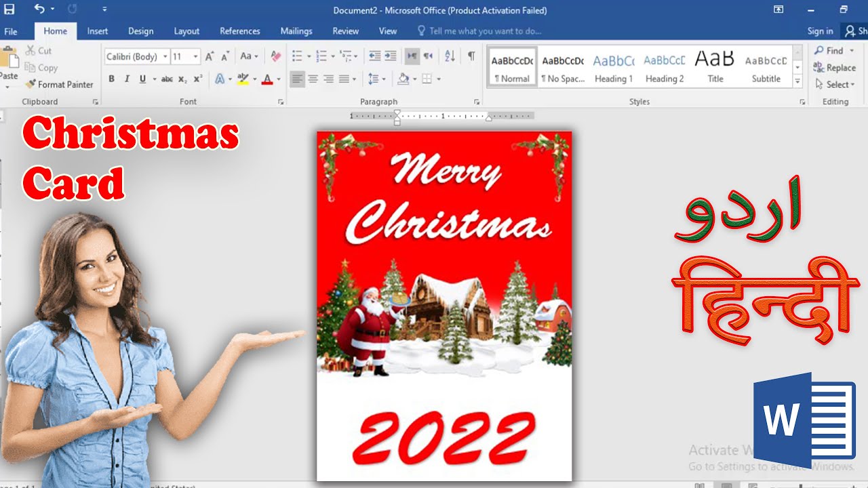Click Line and Paragraph Spacing icon
Viewport: 868px width, 488px height.
[374, 79]
